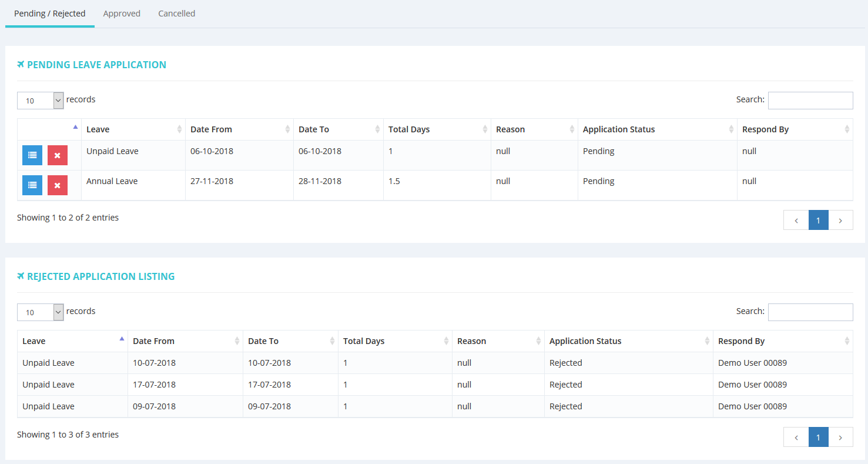
Task: Switch to the Approved tab
Action: click(122, 14)
